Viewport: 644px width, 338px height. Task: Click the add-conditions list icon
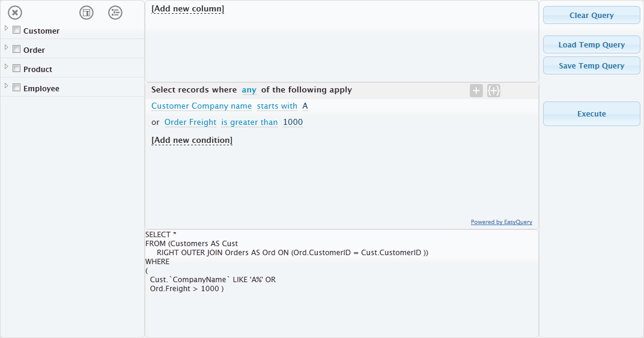tap(115, 13)
